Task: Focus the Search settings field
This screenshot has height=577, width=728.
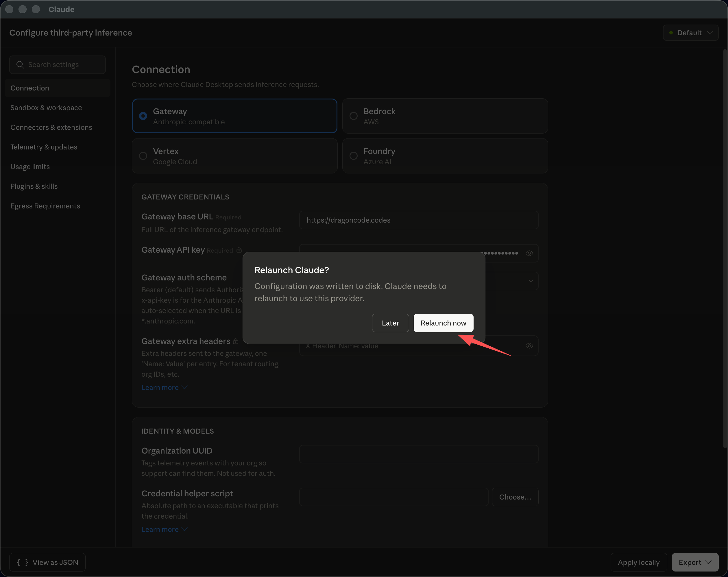Action: [x=58, y=64]
